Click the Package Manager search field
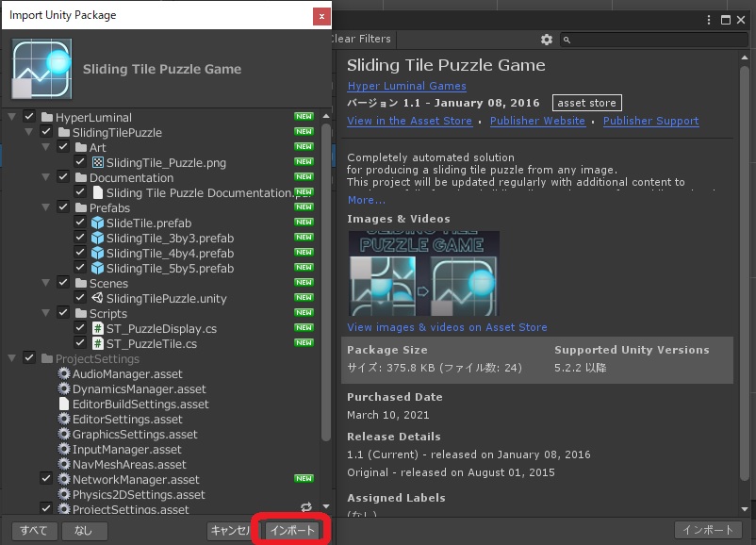Image resolution: width=756 pixels, height=545 pixels. [x=654, y=40]
